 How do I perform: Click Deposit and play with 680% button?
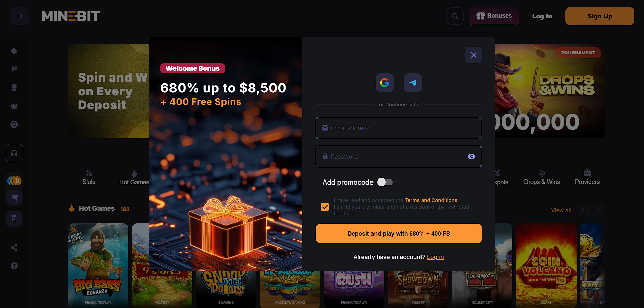pyautogui.click(x=399, y=234)
